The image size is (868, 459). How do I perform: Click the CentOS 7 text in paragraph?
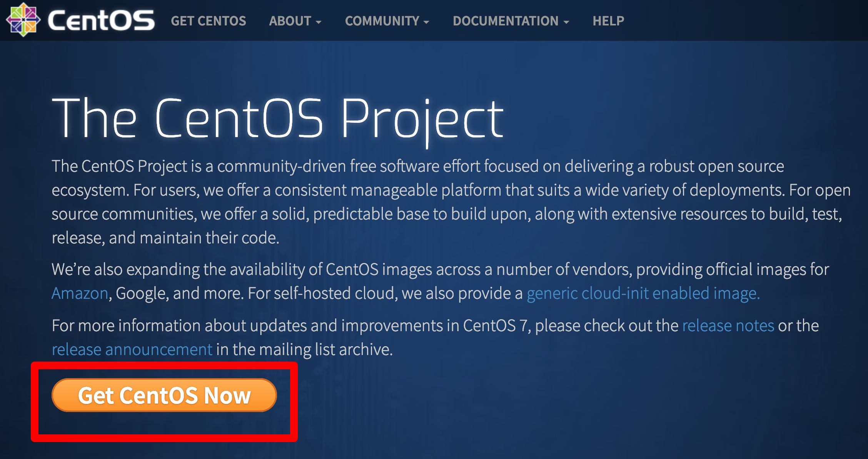495,326
